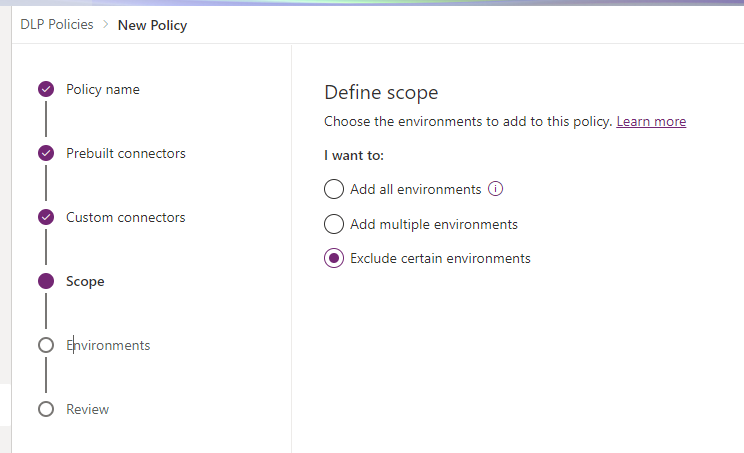
Task: Select the Scope step label
Action: pyautogui.click(x=85, y=281)
